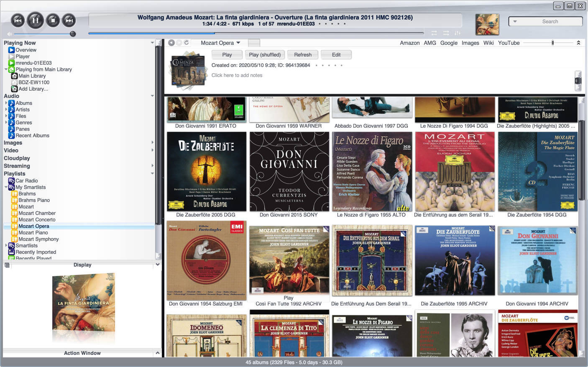
Task: Open the Google link
Action: tap(449, 43)
